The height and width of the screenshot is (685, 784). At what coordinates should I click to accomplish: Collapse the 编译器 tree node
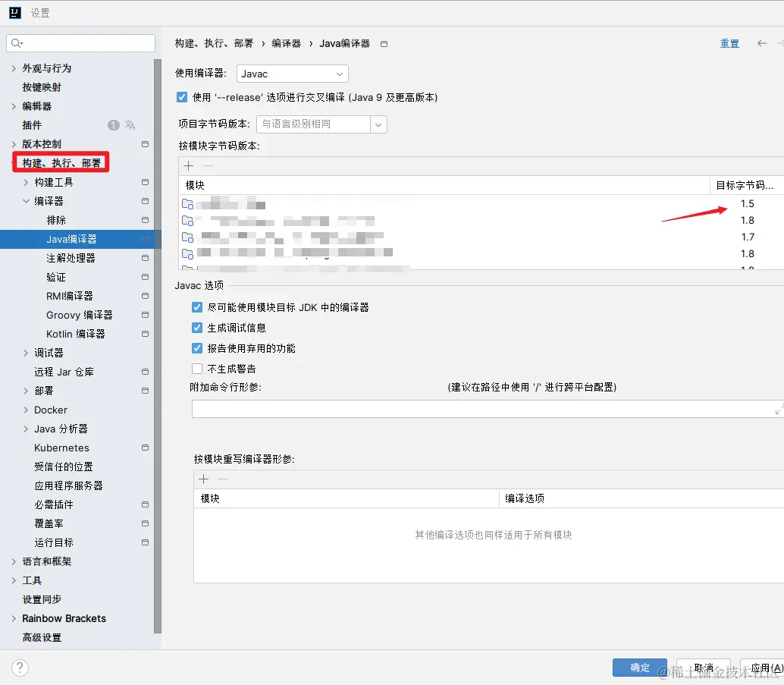(26, 201)
